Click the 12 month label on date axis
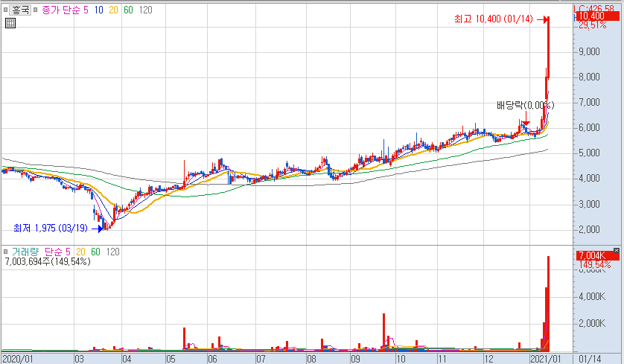 click(488, 359)
